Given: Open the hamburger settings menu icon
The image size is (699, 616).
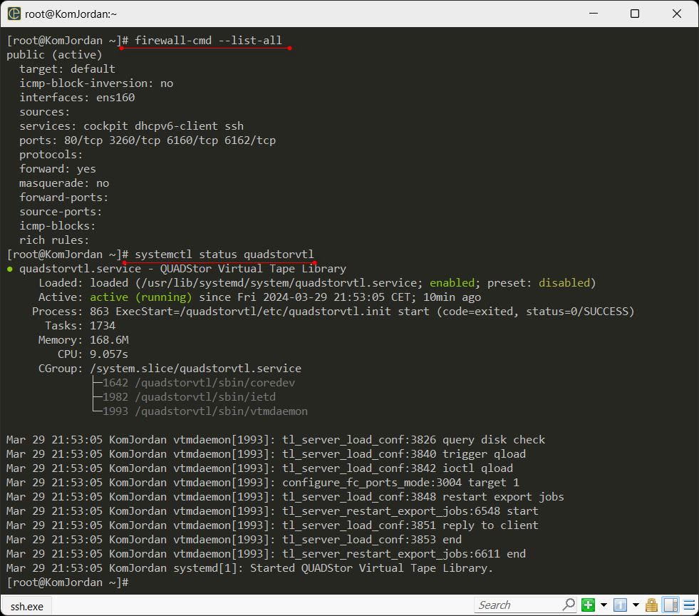Looking at the screenshot, I should pyautogui.click(x=689, y=605).
